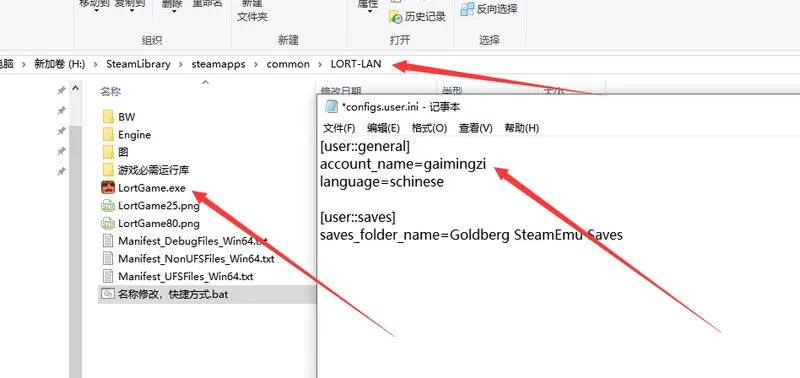Expand the dropdown arrow under 复制到
The height and width of the screenshot is (378, 800).
[132, 11]
